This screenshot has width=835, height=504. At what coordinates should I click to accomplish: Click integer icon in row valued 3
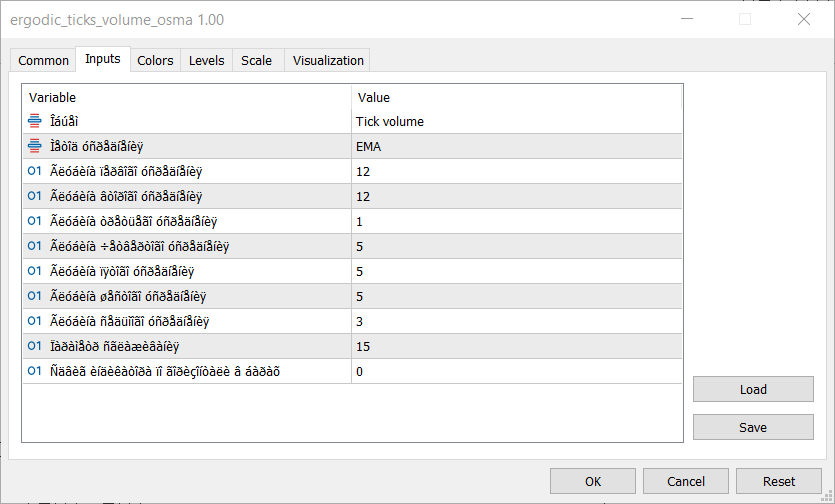(35, 321)
